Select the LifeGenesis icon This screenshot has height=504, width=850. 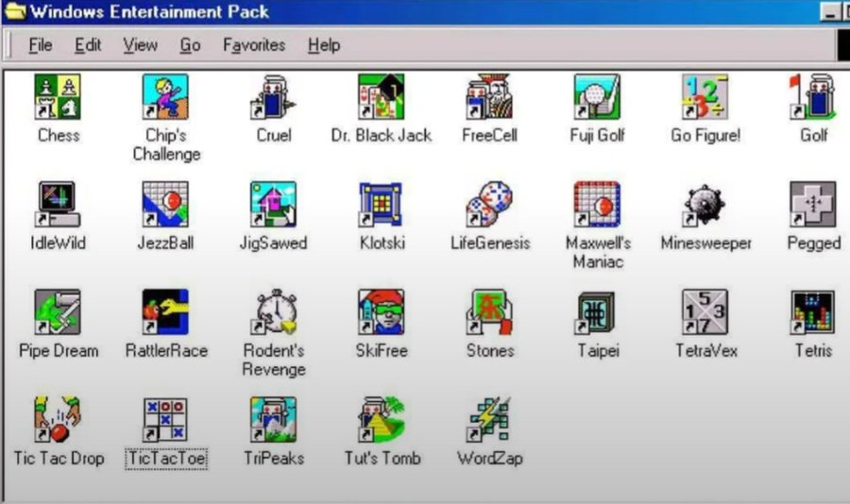(489, 204)
